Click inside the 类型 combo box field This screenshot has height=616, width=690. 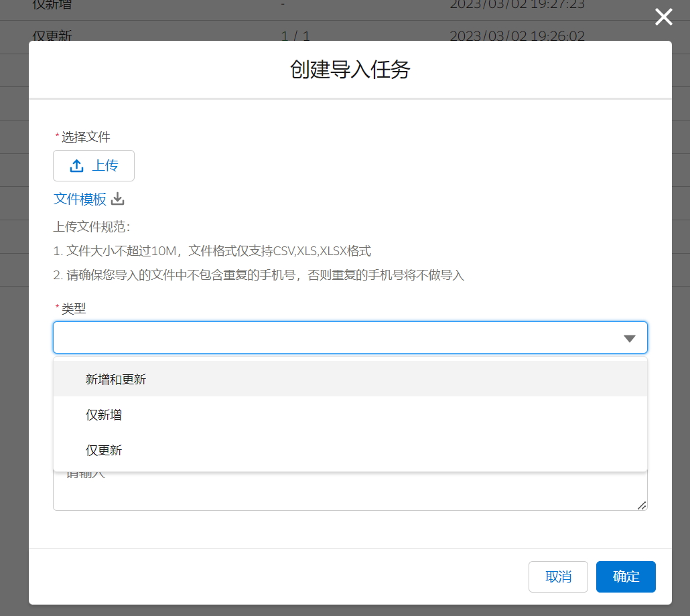350,337
